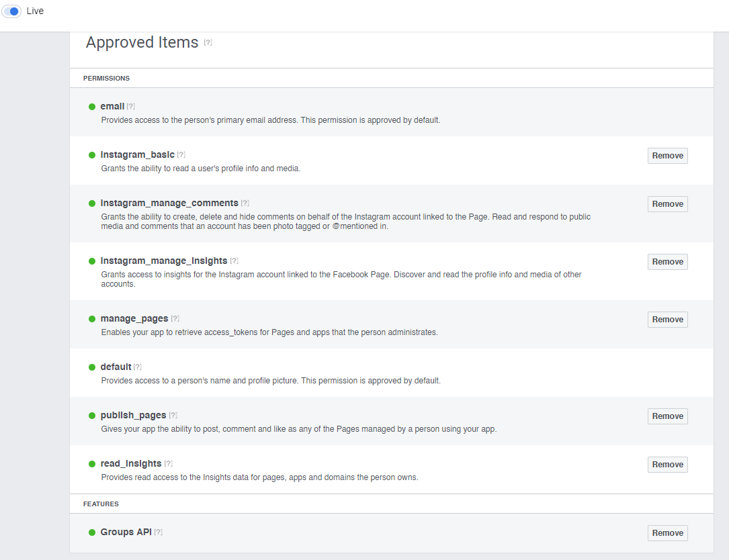This screenshot has height=560, width=729.
Task: Show help for instagram_basic permission
Action: click(x=181, y=154)
